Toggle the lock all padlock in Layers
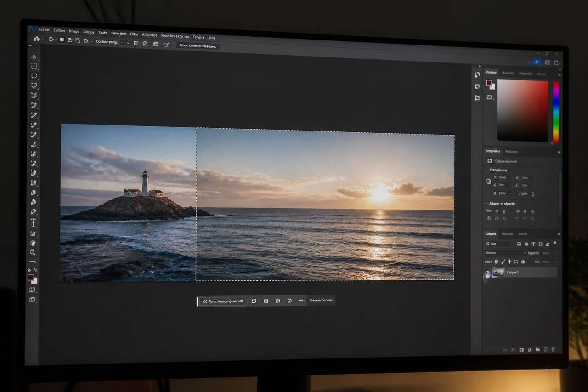 click(523, 261)
